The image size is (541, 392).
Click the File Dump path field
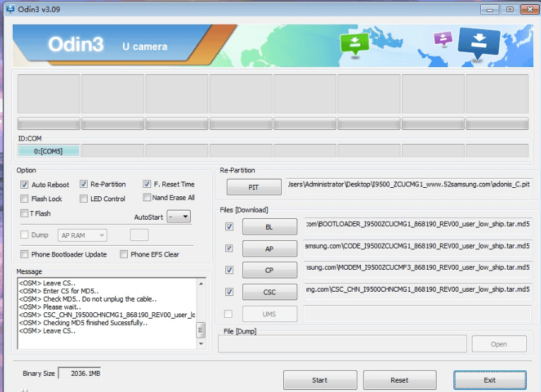pos(343,344)
